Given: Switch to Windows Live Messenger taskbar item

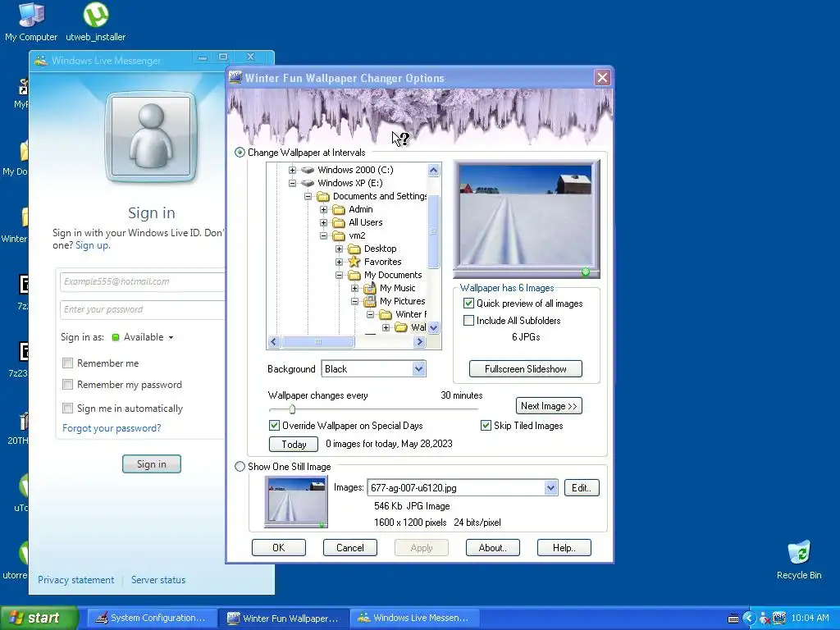Looking at the screenshot, I should [x=415, y=618].
